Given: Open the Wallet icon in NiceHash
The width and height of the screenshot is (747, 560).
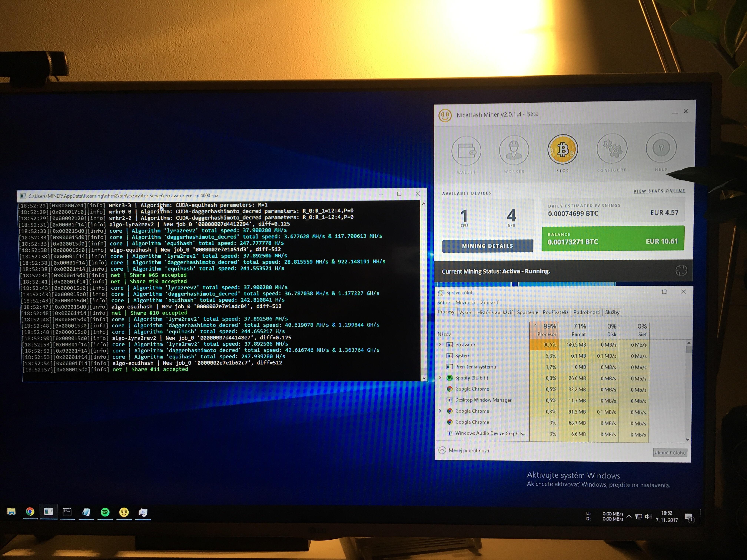Looking at the screenshot, I should coord(466,151).
